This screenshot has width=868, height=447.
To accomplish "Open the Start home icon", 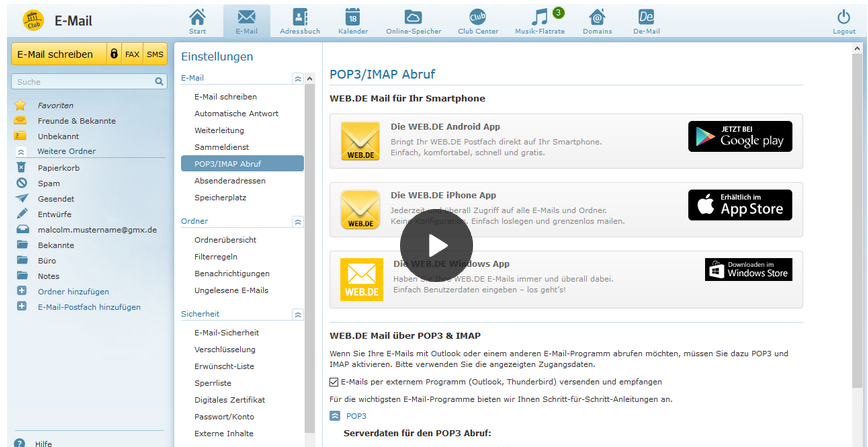I will tap(197, 17).
